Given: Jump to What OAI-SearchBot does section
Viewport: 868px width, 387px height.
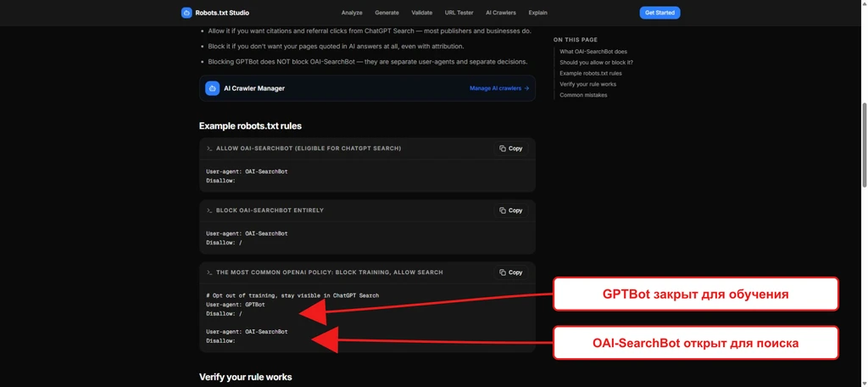Looking at the screenshot, I should click(x=593, y=52).
